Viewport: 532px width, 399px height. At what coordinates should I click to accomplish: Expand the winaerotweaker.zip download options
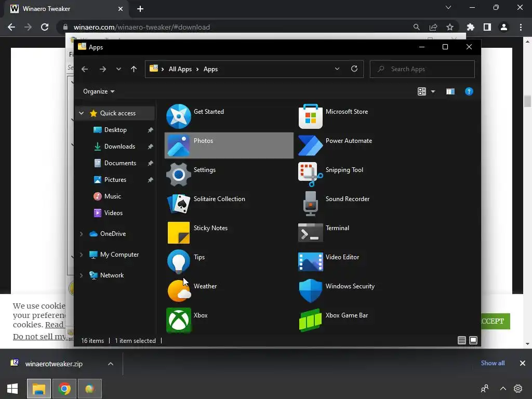(x=111, y=364)
